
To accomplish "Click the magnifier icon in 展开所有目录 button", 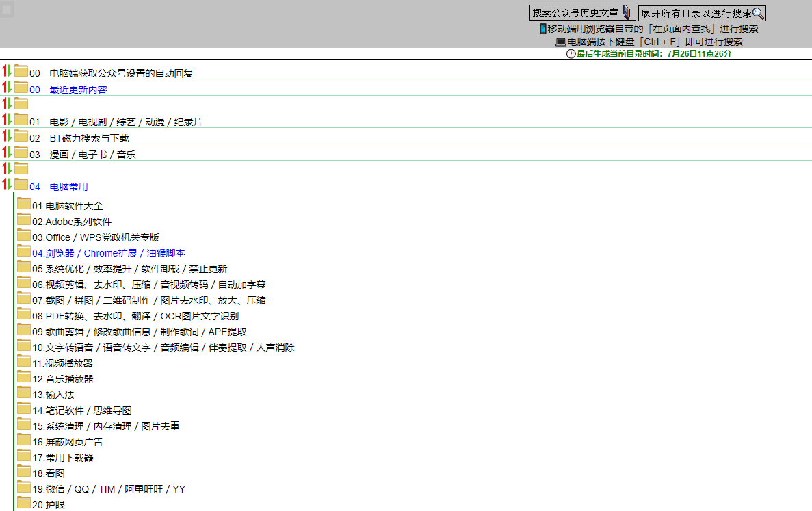I will coord(757,12).
